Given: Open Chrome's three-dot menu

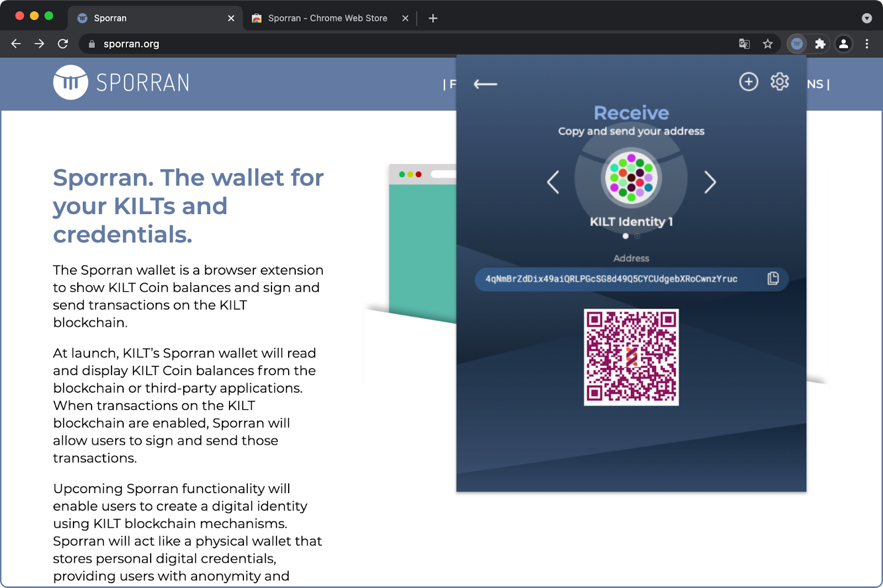Looking at the screenshot, I should (x=867, y=44).
